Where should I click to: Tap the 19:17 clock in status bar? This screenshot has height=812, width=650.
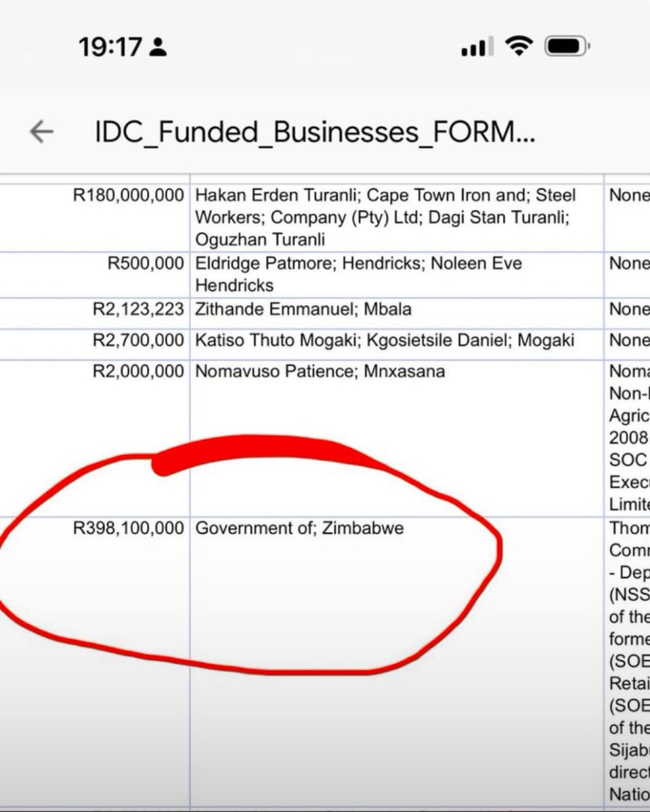pyautogui.click(x=110, y=47)
